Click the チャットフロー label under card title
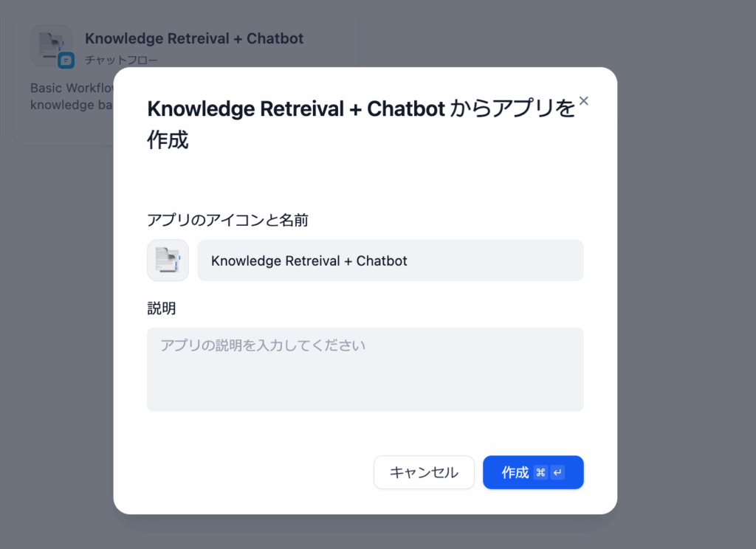The image size is (756, 549). [121, 60]
